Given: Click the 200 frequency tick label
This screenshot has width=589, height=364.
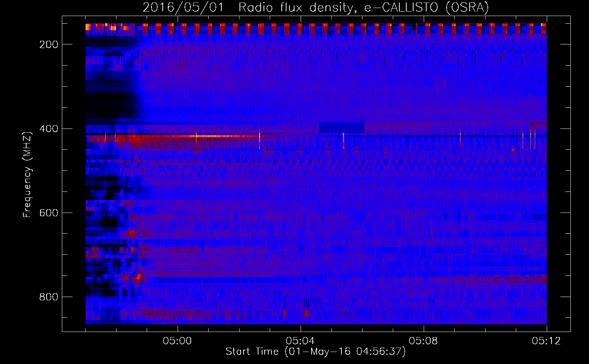Looking at the screenshot, I should tap(49, 44).
